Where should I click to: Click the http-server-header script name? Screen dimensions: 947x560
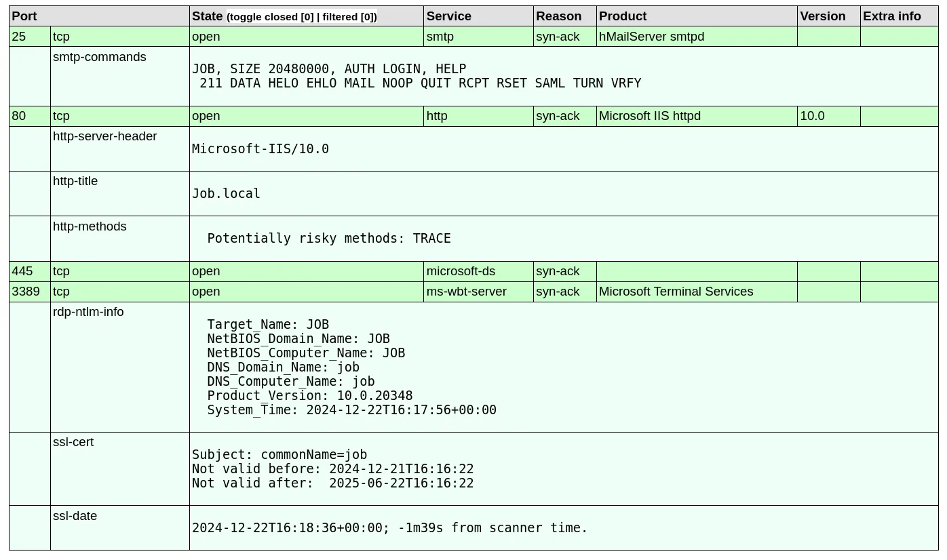[x=105, y=136]
